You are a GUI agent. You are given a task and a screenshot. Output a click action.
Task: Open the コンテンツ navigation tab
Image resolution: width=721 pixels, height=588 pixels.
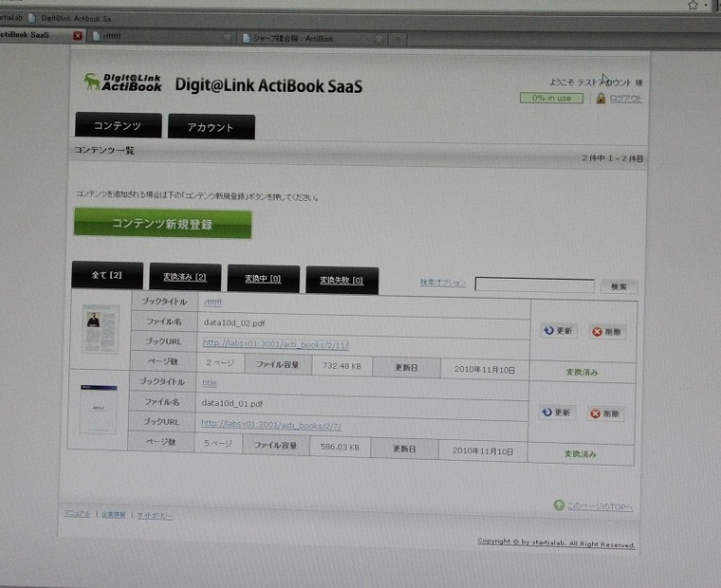[x=119, y=125]
